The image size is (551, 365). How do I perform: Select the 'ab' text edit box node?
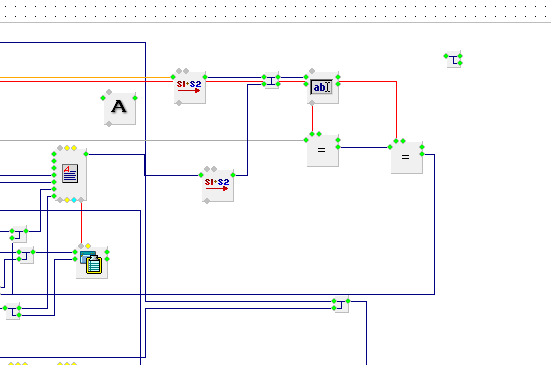[323, 87]
